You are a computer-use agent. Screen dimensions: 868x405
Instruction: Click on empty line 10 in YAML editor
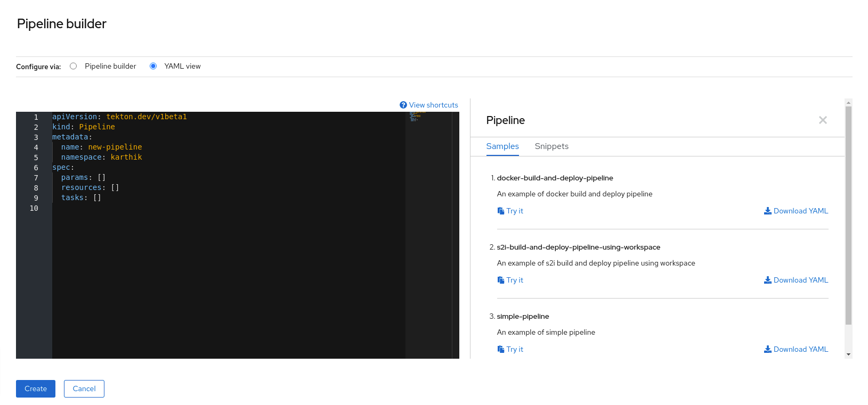(213, 208)
